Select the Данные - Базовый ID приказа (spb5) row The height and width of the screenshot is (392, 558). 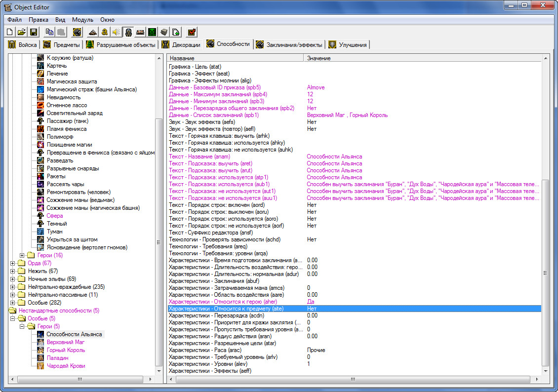(x=354, y=87)
